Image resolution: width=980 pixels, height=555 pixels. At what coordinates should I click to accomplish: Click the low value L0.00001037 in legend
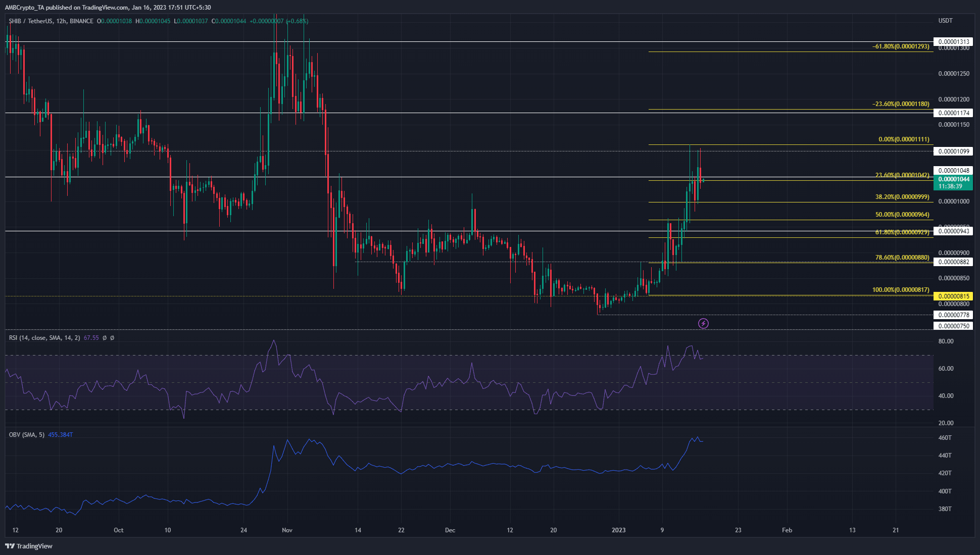tap(191, 21)
